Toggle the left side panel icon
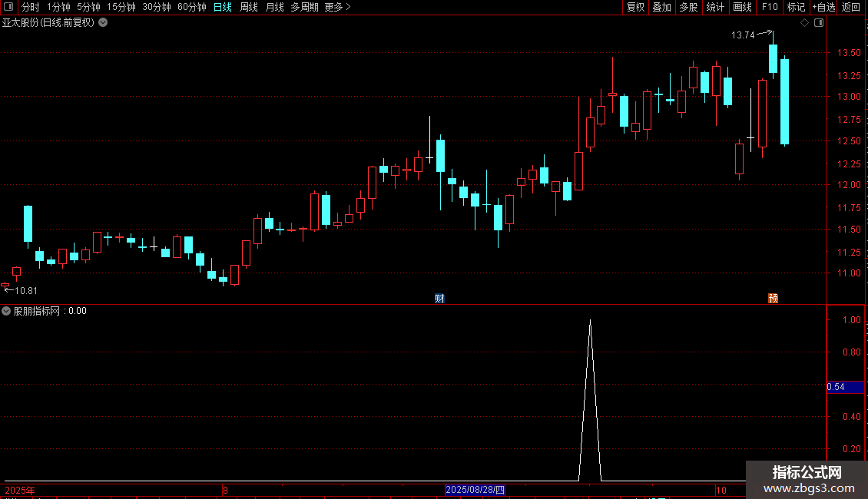The height and width of the screenshot is (499, 868). click(8, 7)
